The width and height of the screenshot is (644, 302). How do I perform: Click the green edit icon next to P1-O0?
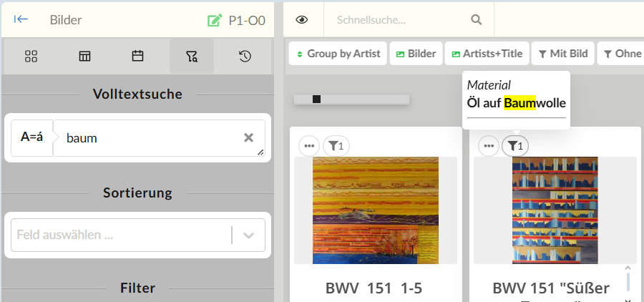[x=215, y=20]
